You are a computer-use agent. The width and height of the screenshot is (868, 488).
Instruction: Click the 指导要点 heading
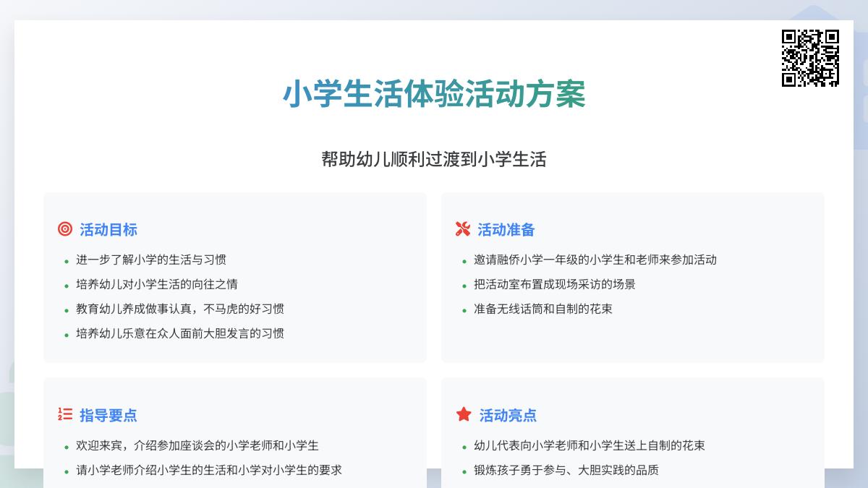[109, 416]
